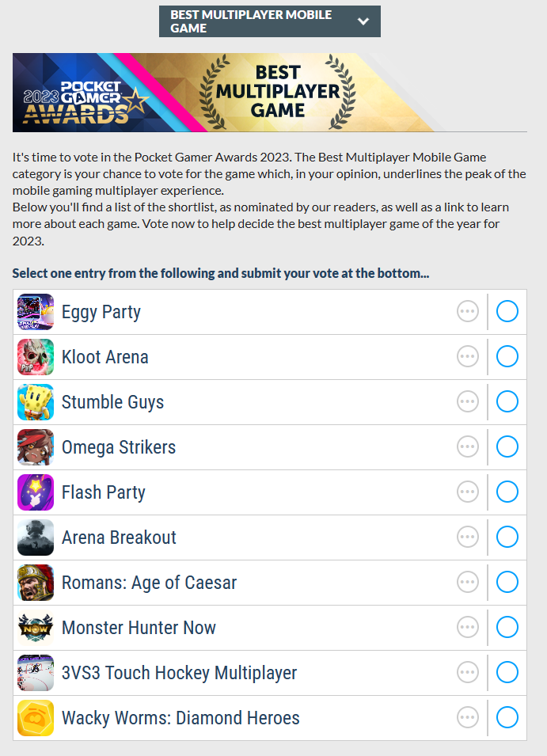Show more details for Flash Party
This screenshot has height=756, width=547.
[x=468, y=492]
